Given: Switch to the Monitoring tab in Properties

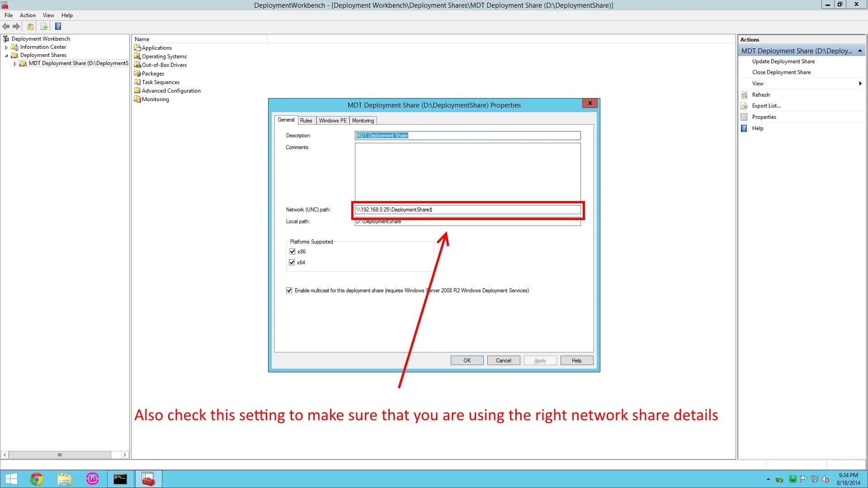Looking at the screenshot, I should (x=363, y=121).
